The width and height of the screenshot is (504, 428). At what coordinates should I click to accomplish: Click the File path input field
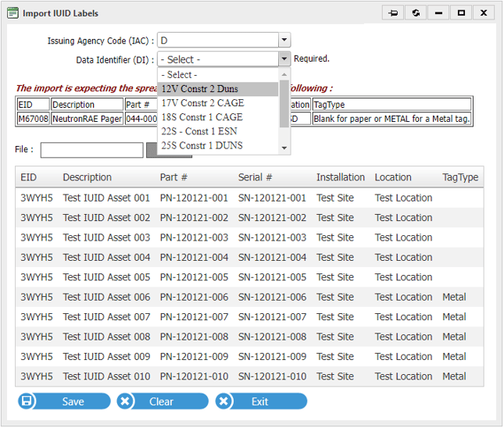coord(92,150)
